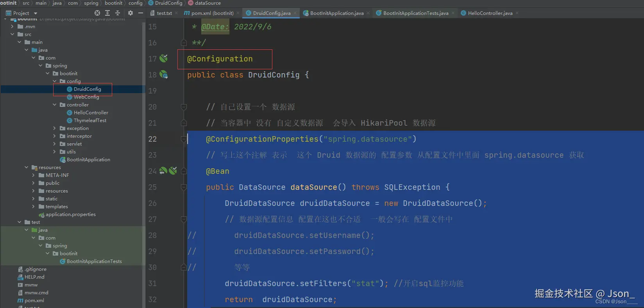Switch to BootInitApplicationTests.java tab

[x=416, y=13]
